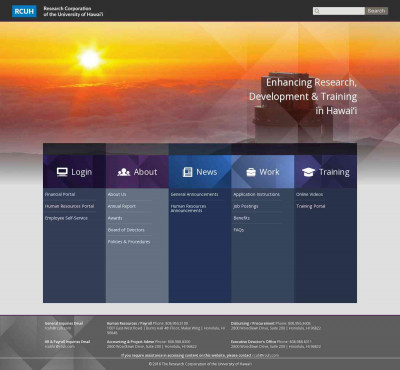Click the News newspaper icon
This screenshot has width=400, height=370.
pos(188,172)
